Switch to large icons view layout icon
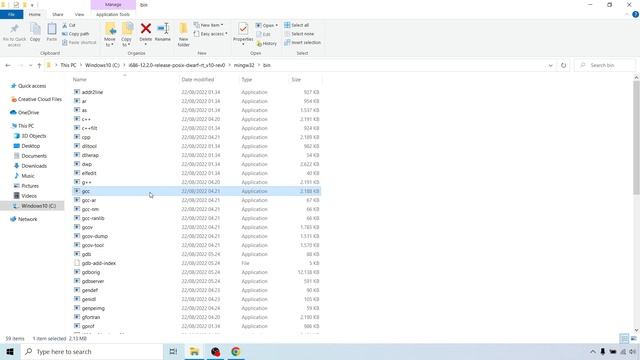640x360 pixels. click(x=633, y=338)
